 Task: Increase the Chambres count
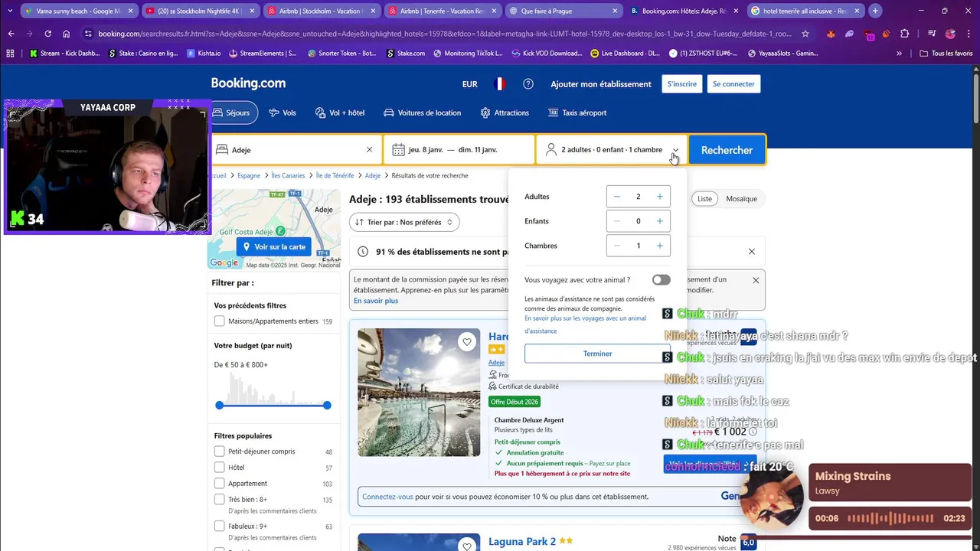pyautogui.click(x=659, y=246)
